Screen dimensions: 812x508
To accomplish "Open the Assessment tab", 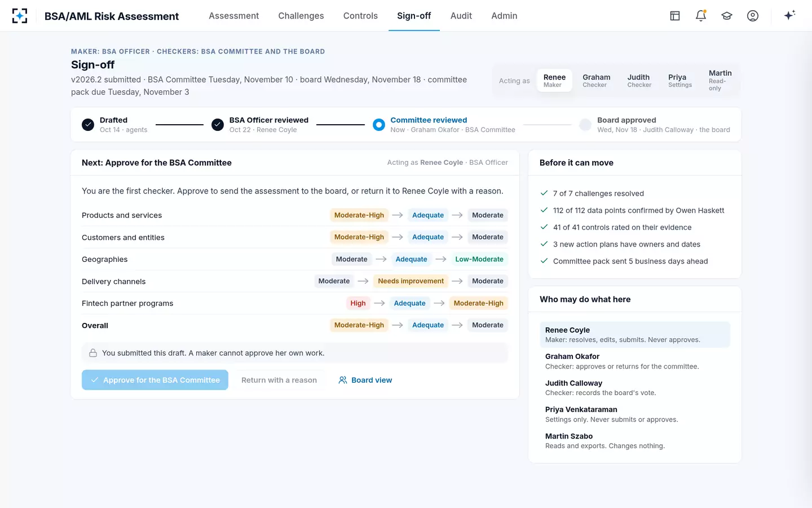I will (x=233, y=16).
